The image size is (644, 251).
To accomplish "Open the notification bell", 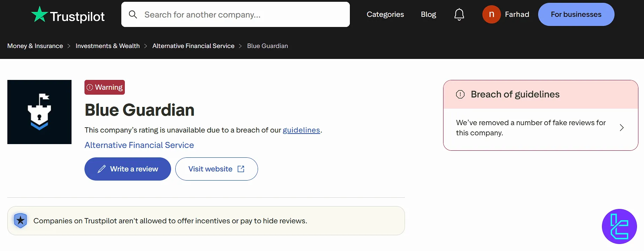I will click(x=459, y=14).
